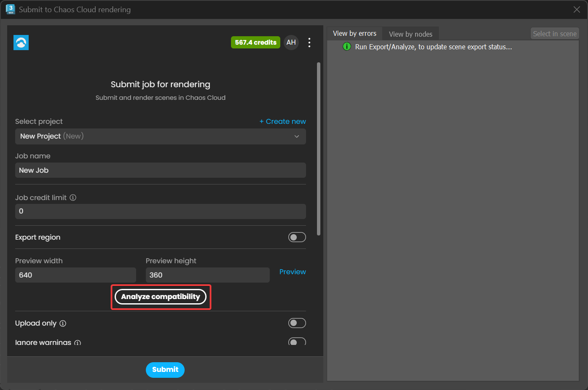Turn on the Ignore warnings switch
The height and width of the screenshot is (390, 588).
point(297,342)
